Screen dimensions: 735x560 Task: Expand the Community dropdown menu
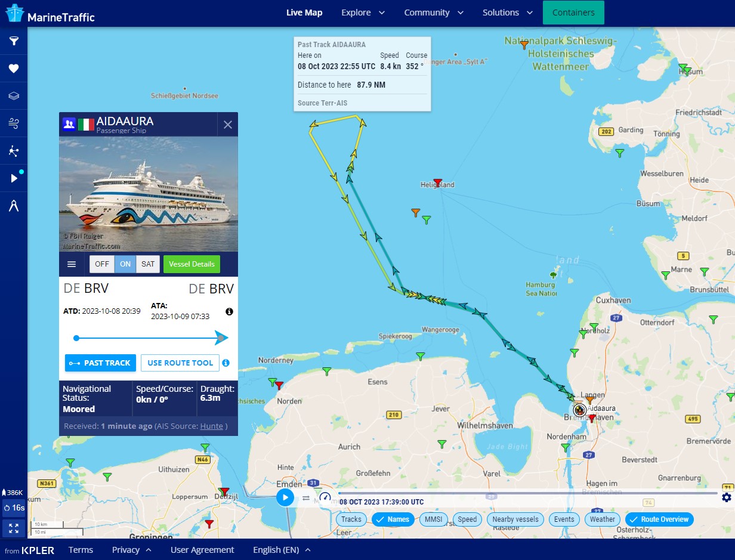(x=434, y=13)
